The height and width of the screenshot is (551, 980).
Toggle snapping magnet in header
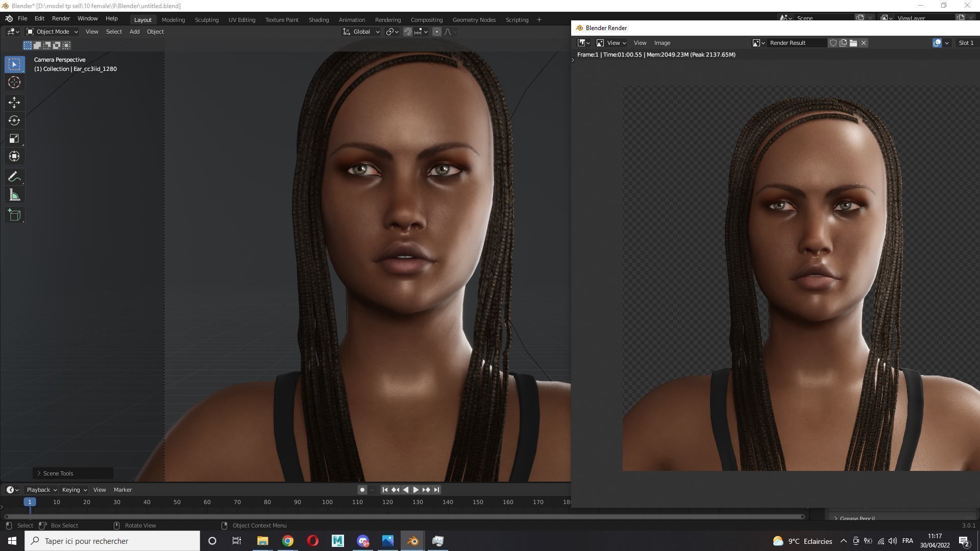click(x=408, y=32)
